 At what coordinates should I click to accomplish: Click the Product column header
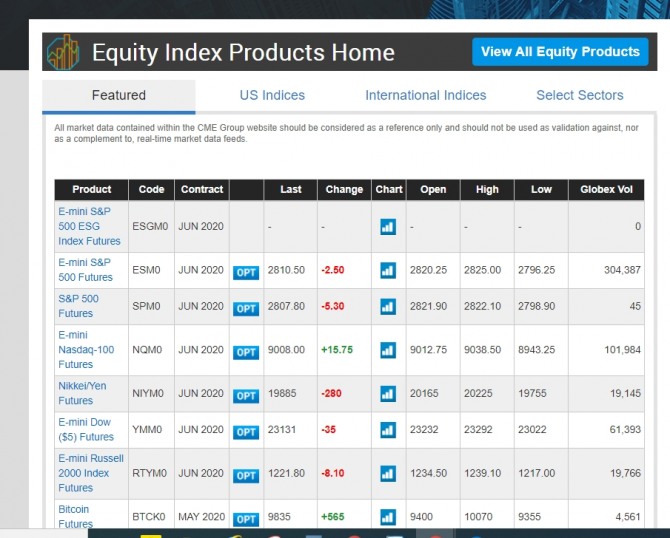(91, 190)
